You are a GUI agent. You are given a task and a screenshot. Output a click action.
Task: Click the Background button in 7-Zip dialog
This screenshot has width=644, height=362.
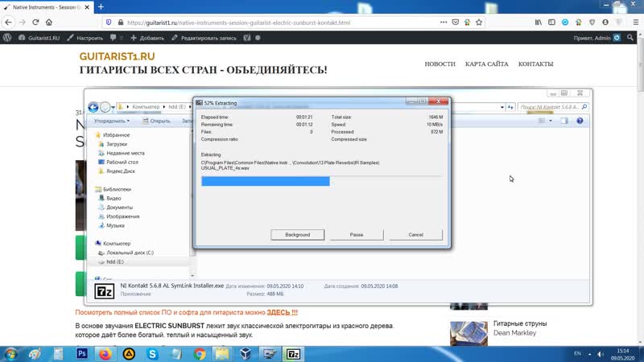[x=297, y=235]
